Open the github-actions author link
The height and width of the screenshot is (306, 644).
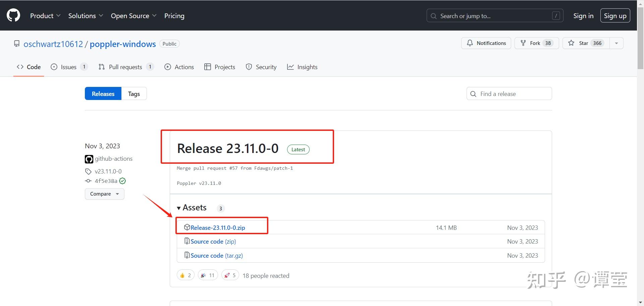(114, 159)
